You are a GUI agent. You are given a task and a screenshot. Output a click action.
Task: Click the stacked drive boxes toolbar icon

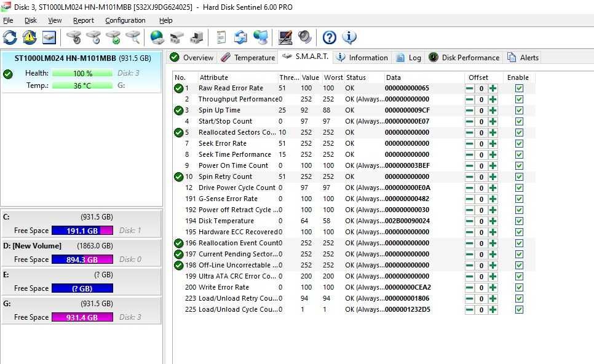point(176,38)
